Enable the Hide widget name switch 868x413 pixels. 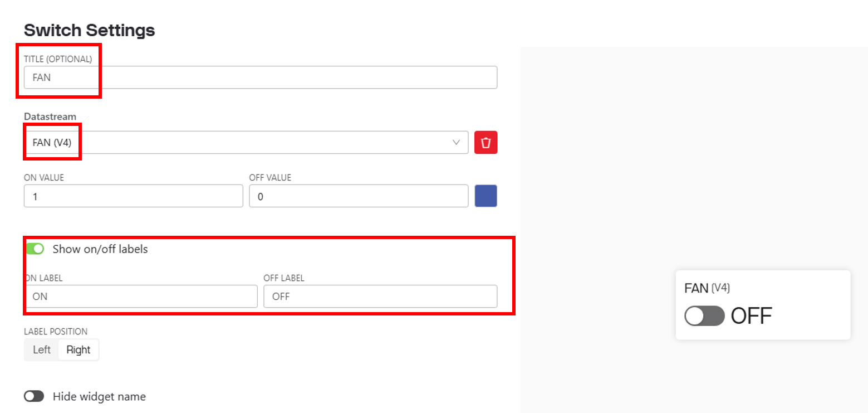[x=34, y=396]
